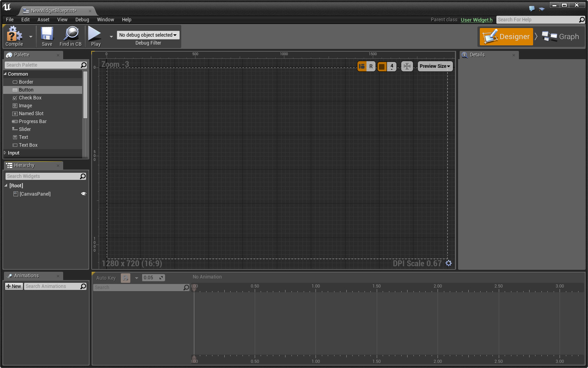Screen dimensions: 588x368
Task: Click the zoom-to-fit icon in designer
Action: pos(407,66)
